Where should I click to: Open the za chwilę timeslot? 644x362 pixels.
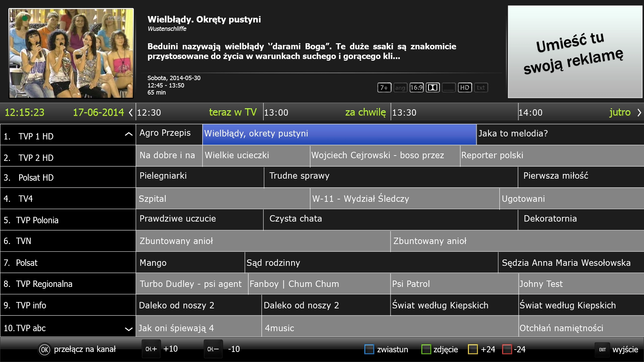[x=365, y=112]
